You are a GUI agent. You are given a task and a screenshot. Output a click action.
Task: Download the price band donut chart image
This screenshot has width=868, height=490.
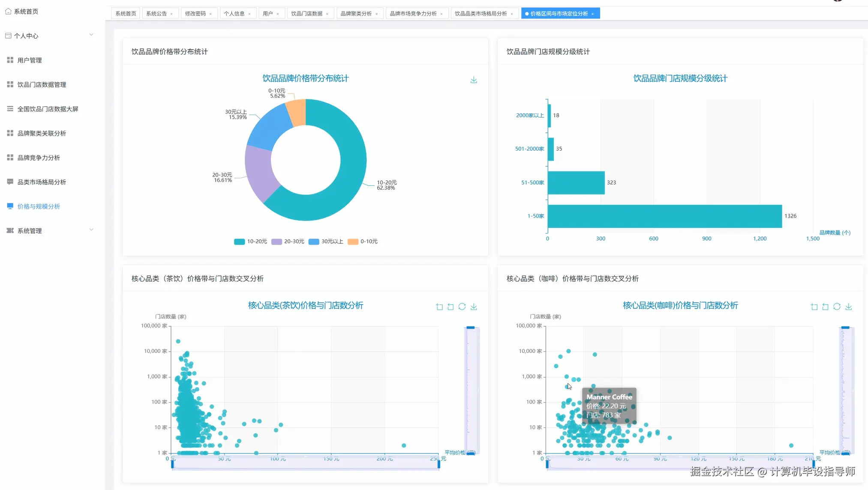[x=474, y=80]
